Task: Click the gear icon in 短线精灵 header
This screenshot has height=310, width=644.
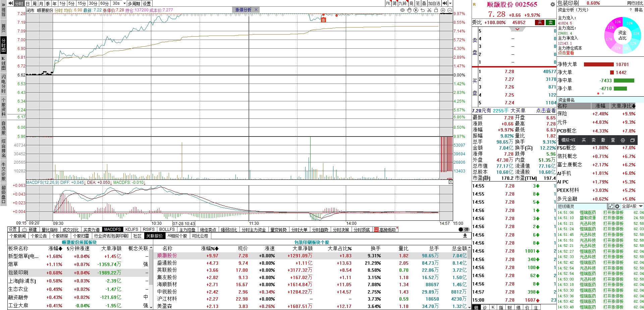Action: 617,206
